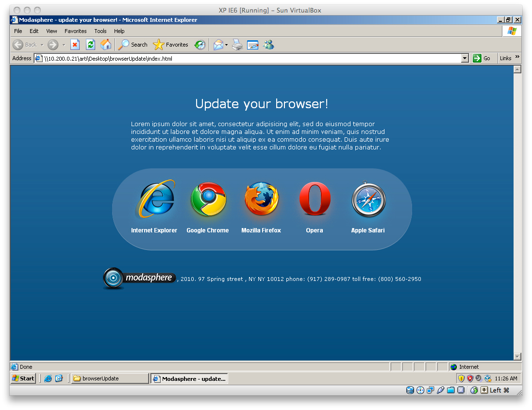Click the Opera text link
The width and height of the screenshot is (532, 410).
(315, 230)
